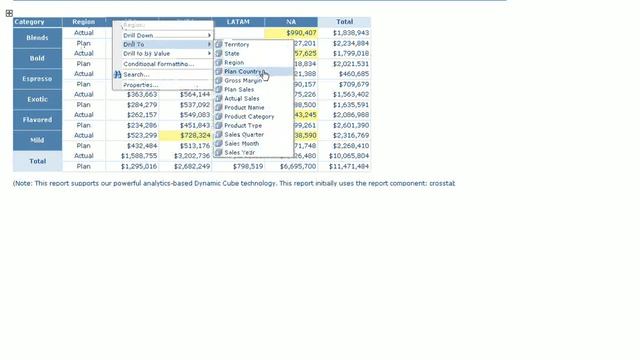Image resolution: width=640 pixels, height=360 pixels.
Task: Click the $1,563,402 total cell
Action: tap(344, 94)
